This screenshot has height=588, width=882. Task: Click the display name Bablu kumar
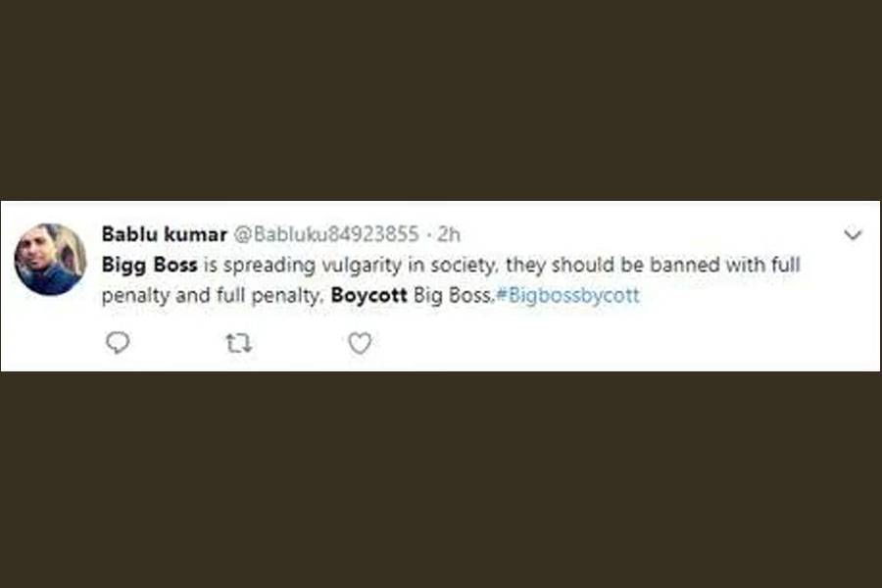[162, 234]
